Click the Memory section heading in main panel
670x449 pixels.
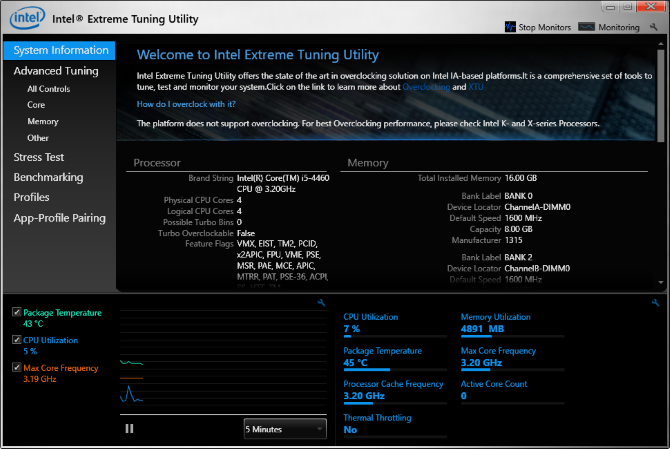368,163
